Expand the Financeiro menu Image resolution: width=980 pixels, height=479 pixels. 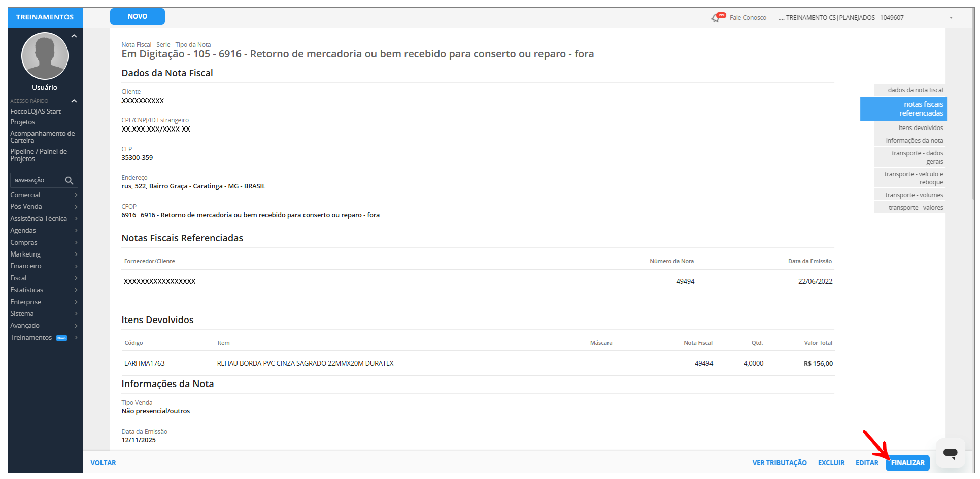(44, 266)
